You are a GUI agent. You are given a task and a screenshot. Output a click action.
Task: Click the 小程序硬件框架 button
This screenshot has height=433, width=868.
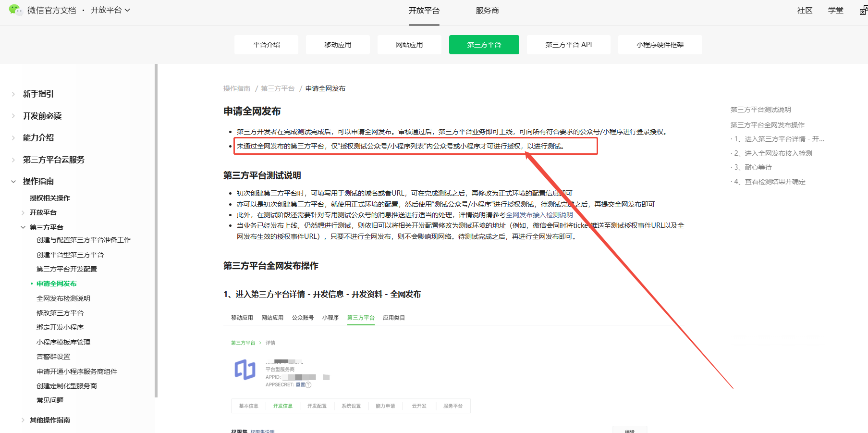(660, 45)
